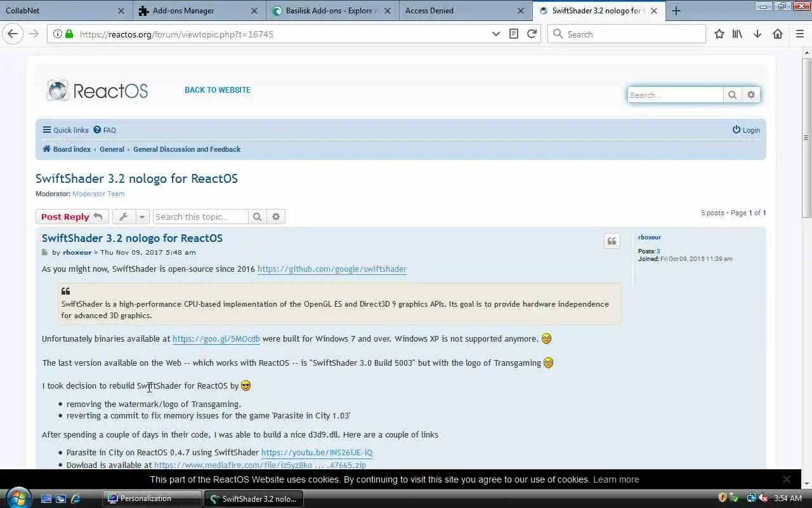
Task: Open advanced topic search gear
Action: point(276,217)
